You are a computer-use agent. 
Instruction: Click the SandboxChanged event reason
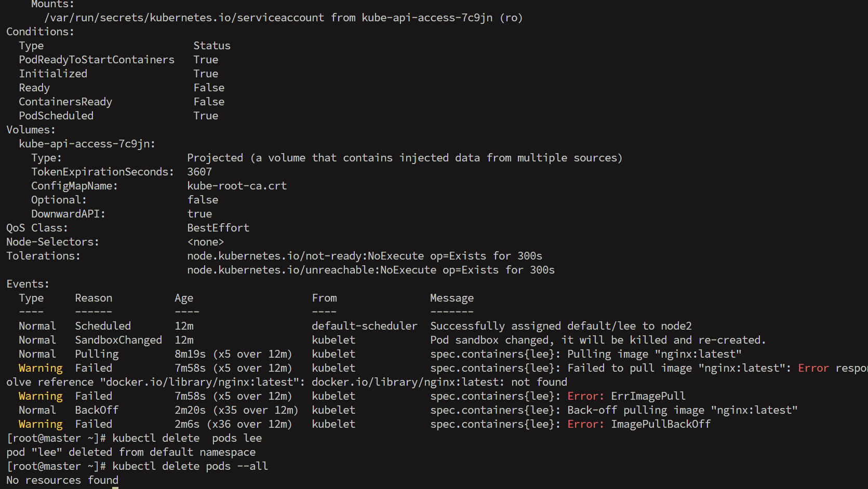118,340
